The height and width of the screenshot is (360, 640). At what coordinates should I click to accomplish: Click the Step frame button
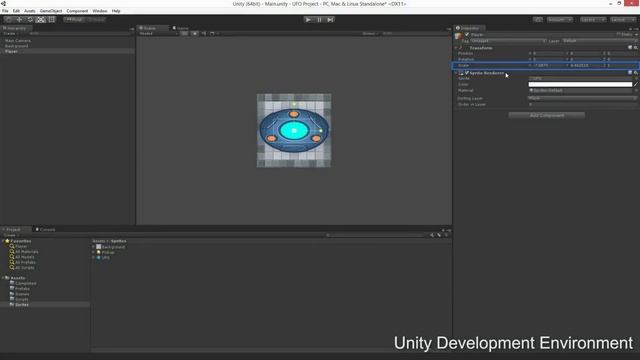coord(330,20)
